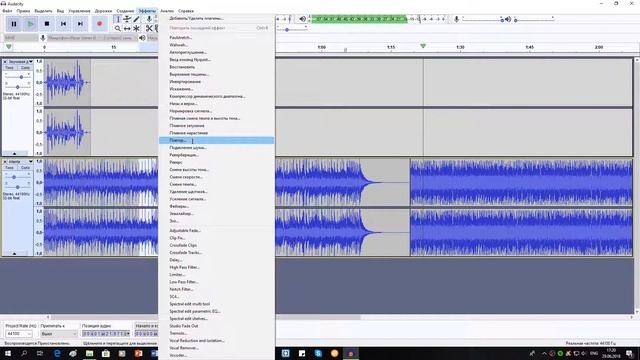Click the Skip to Start button
This screenshot has width=640, height=360.
point(63,24)
